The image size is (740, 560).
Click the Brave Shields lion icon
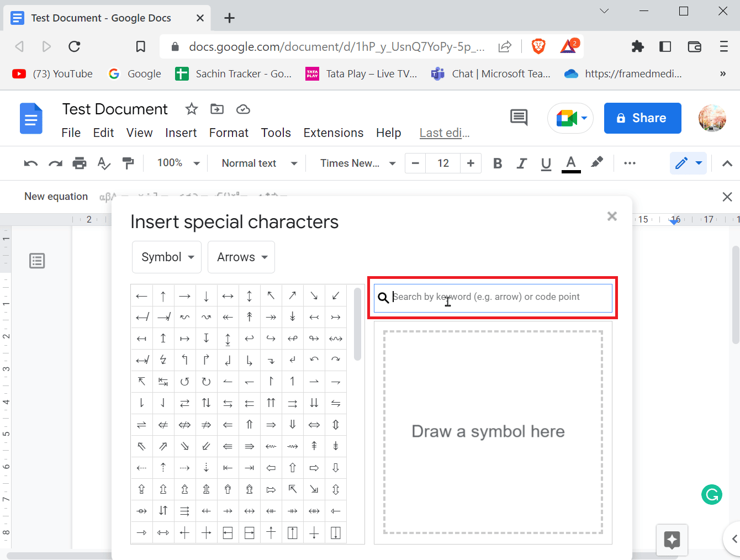click(x=538, y=46)
